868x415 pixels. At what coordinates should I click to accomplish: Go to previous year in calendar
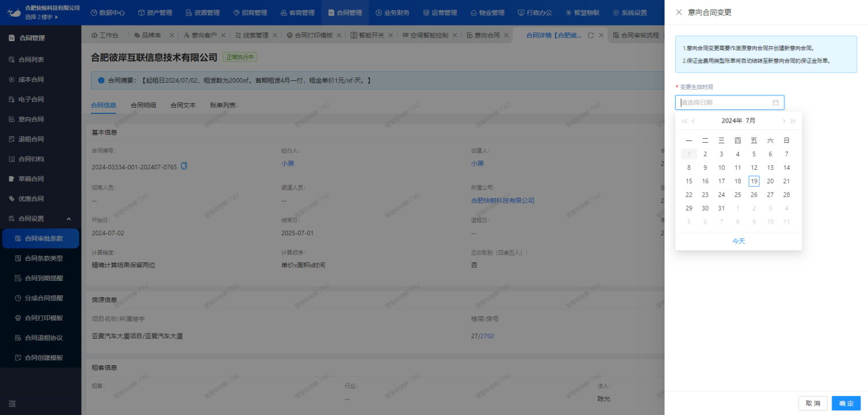(685, 121)
